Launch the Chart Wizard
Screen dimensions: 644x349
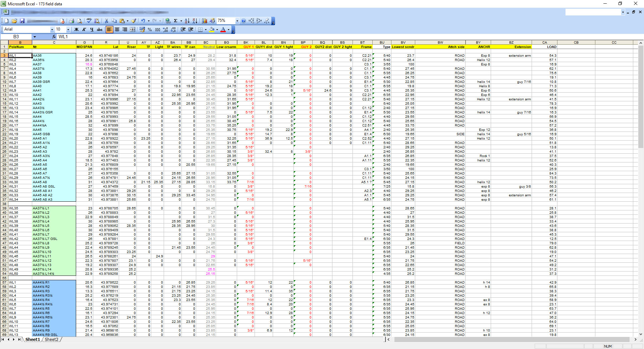204,21
